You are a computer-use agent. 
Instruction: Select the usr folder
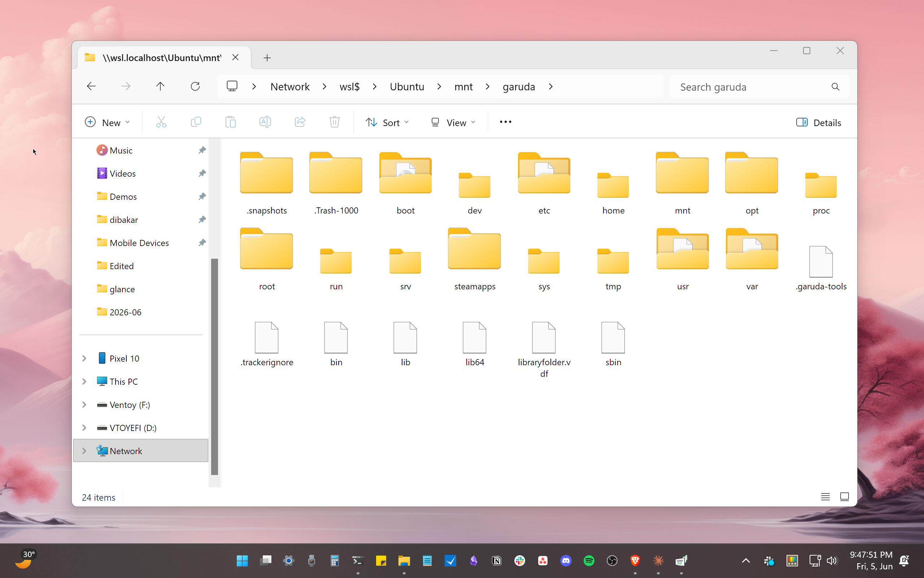(x=682, y=259)
